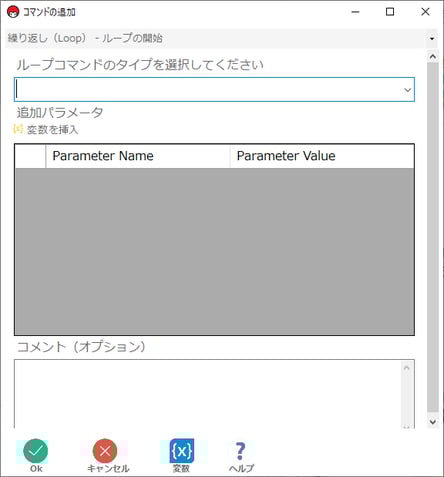Screen dimensions: 444x477
Task: Open the 繰り返し (Loop) command selector dropdown
Action: (221, 38)
